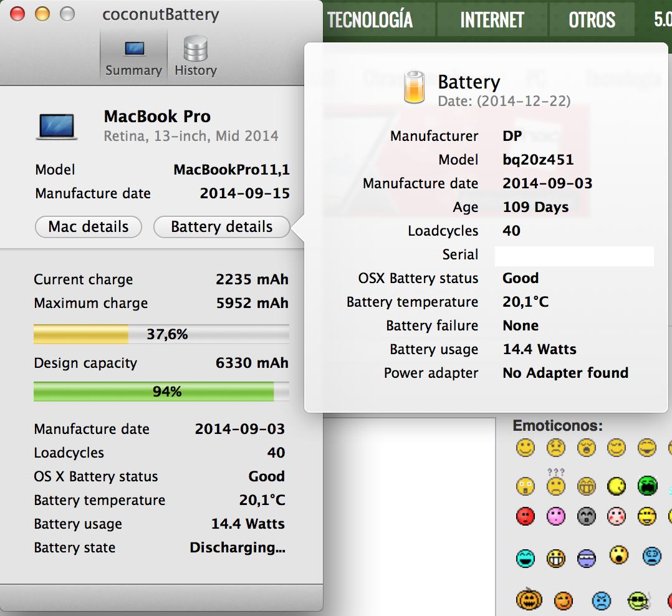Insert the yellow big-teeth grin emoticon
This screenshot has width=672, height=616.
coord(586,486)
